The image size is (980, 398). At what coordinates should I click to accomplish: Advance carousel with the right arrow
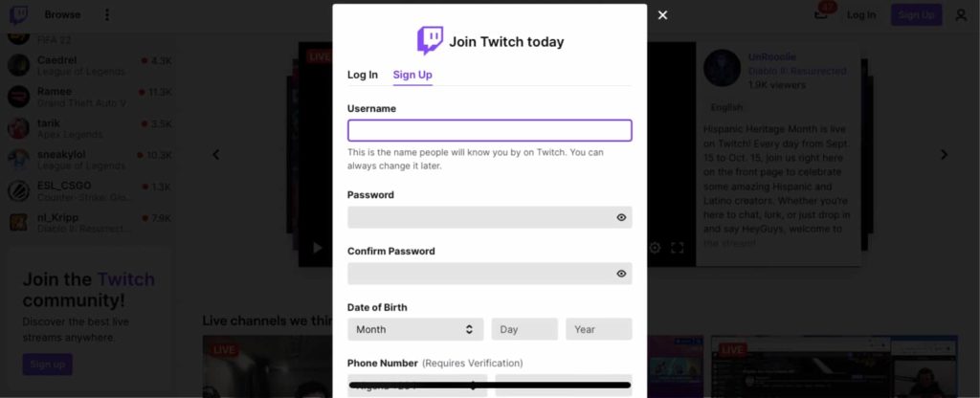click(x=944, y=154)
